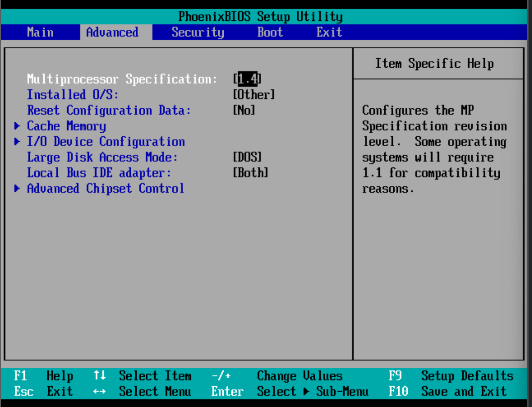Change the Installed O/S [Other] value
This screenshot has height=407, width=532.
pos(253,95)
